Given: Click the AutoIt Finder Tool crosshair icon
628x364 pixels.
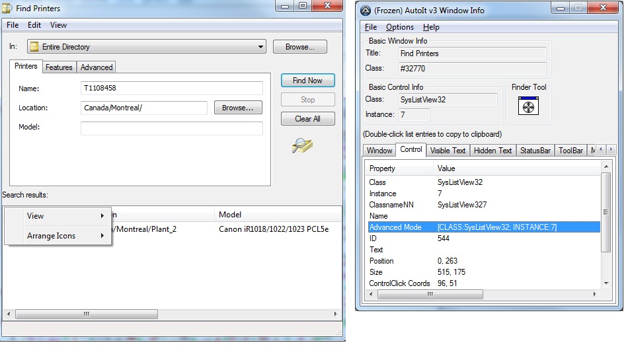Looking at the screenshot, I should 528,106.
